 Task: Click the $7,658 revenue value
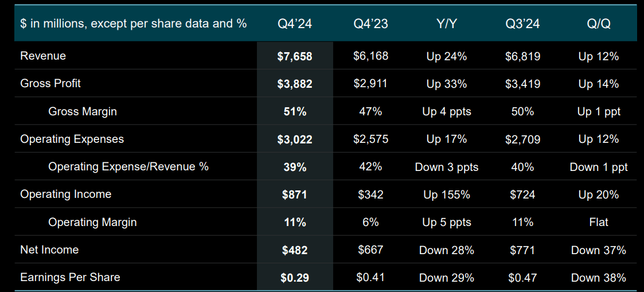(x=295, y=56)
